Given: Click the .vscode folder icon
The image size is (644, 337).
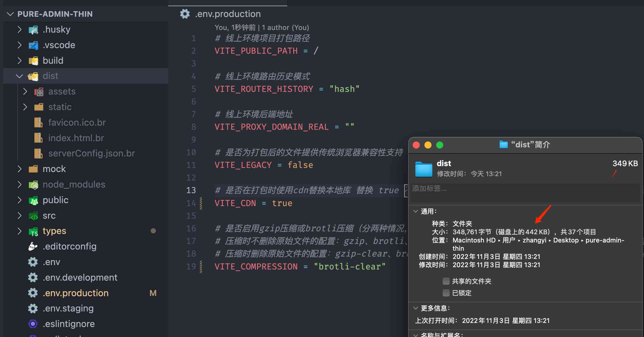Looking at the screenshot, I should pos(33,45).
